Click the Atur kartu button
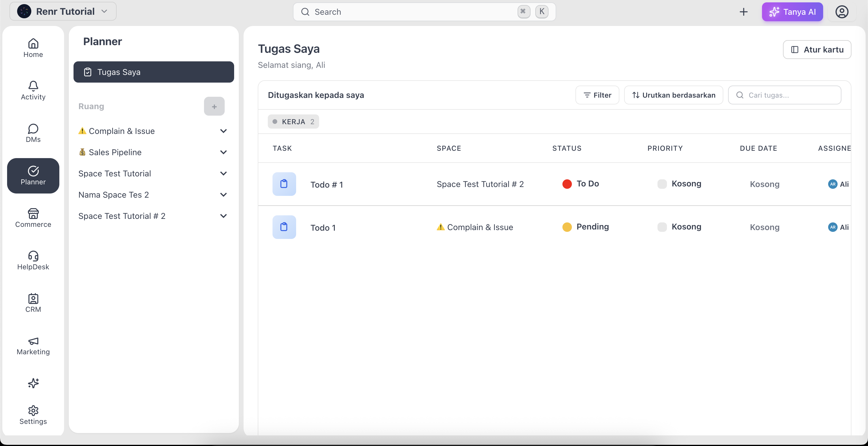This screenshot has height=446, width=868. pos(817,50)
